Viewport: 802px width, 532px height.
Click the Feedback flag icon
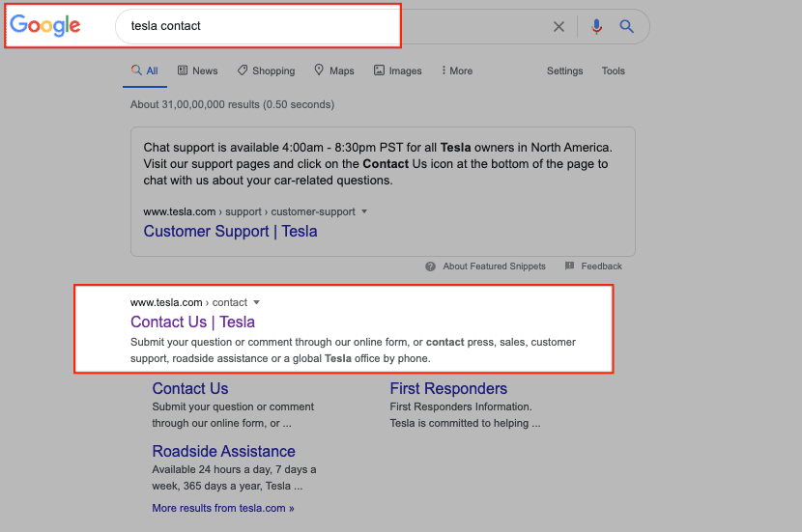point(570,266)
